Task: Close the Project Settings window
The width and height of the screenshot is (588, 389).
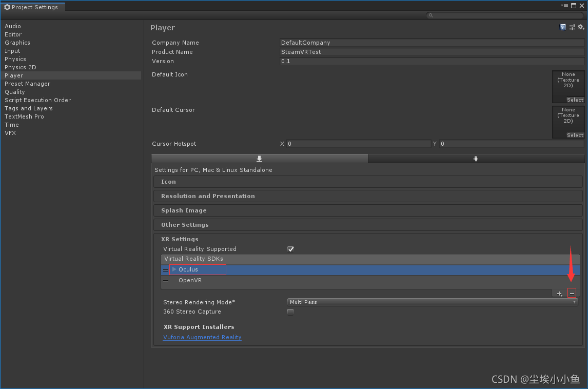Action: click(582, 6)
